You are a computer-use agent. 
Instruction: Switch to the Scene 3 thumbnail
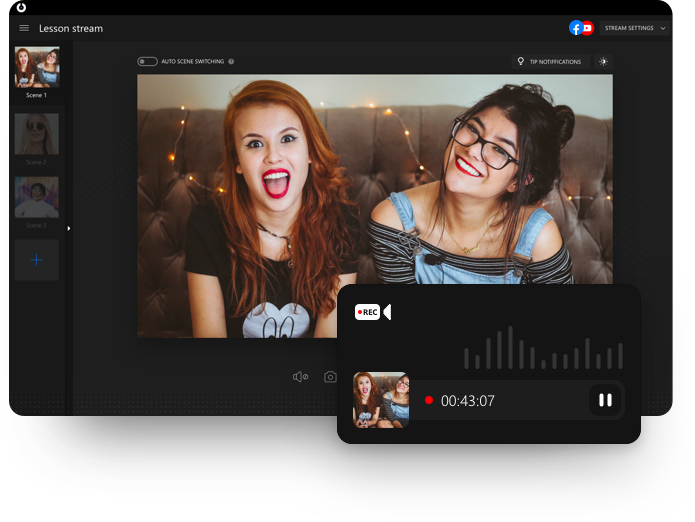[x=37, y=198]
